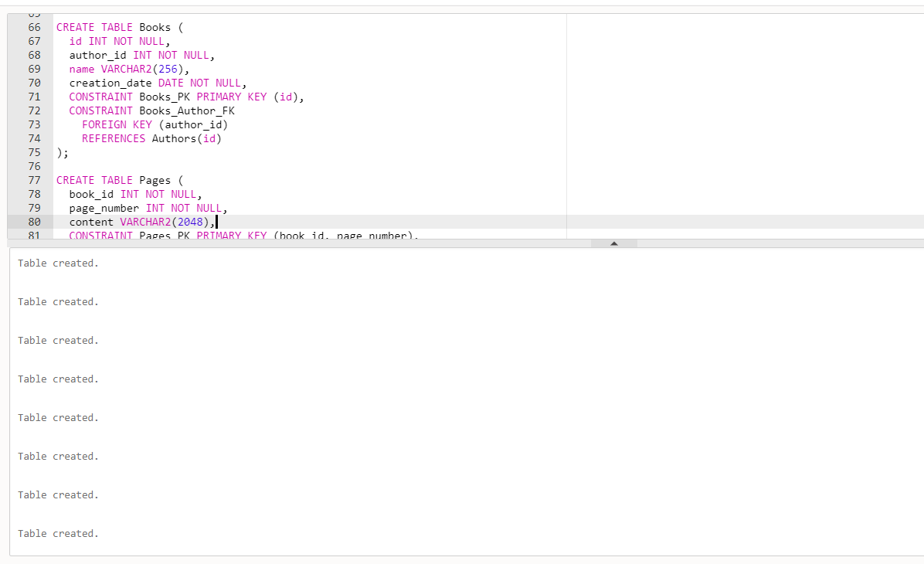Click the number 2048 in VARCHAR2
This screenshot has width=924, height=564.
click(190, 222)
